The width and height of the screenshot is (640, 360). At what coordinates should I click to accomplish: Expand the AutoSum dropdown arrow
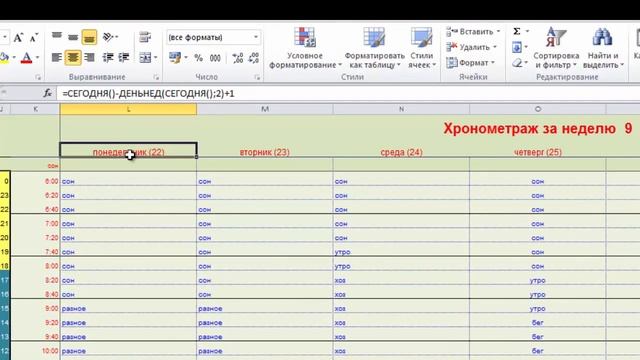527,31
